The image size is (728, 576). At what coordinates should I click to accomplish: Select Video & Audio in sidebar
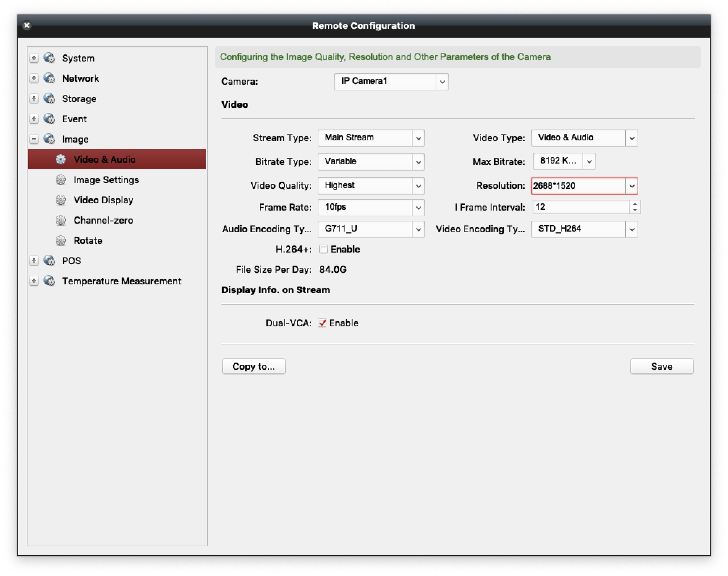[x=105, y=160]
